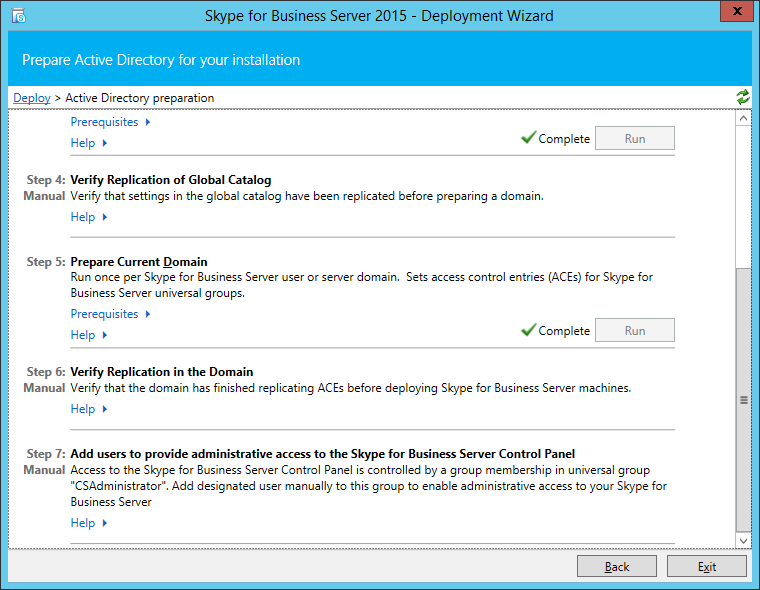Select Step 6 Verify Replication in the Domain
760x590 pixels.
click(162, 372)
